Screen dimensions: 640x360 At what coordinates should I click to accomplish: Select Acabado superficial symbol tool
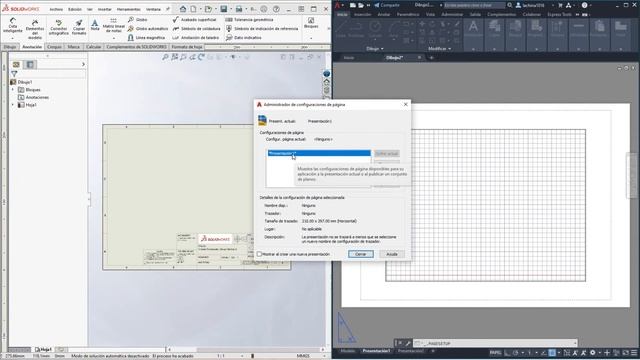(194, 20)
